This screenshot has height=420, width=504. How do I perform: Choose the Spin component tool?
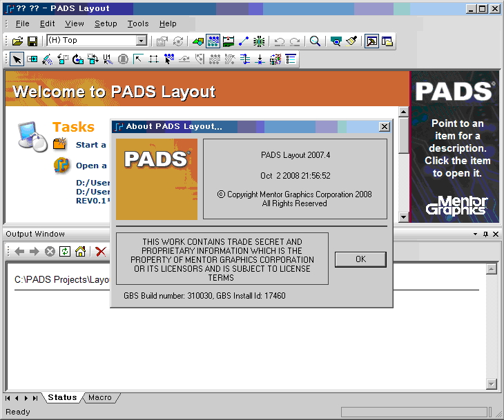tap(78, 59)
